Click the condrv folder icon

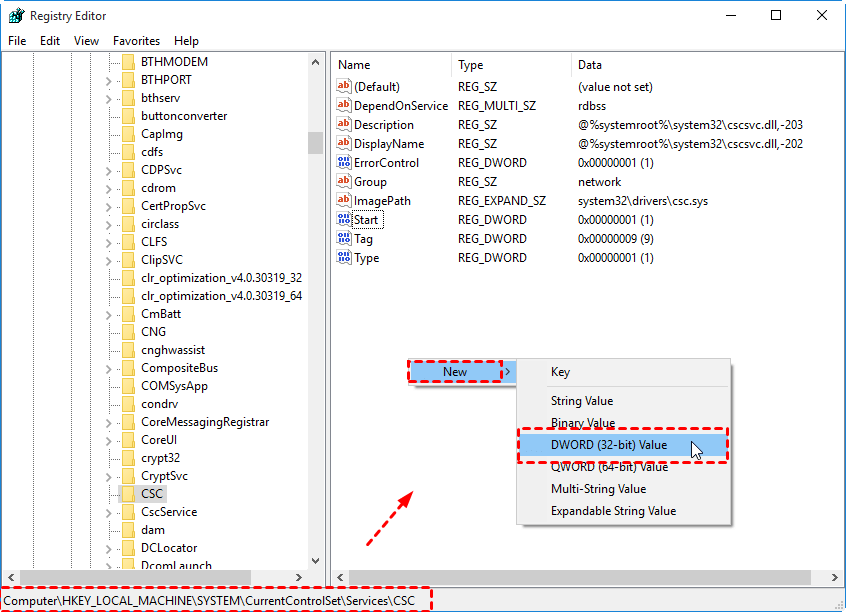[x=128, y=404]
